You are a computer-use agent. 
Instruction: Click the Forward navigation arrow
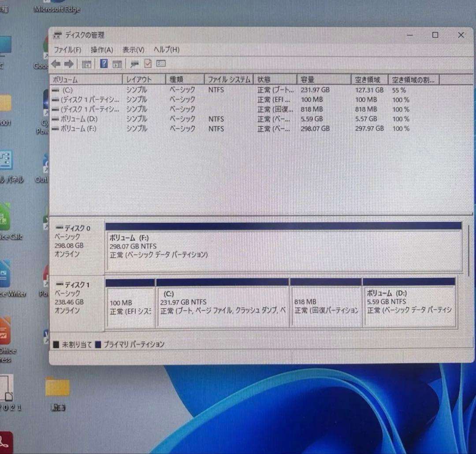69,64
